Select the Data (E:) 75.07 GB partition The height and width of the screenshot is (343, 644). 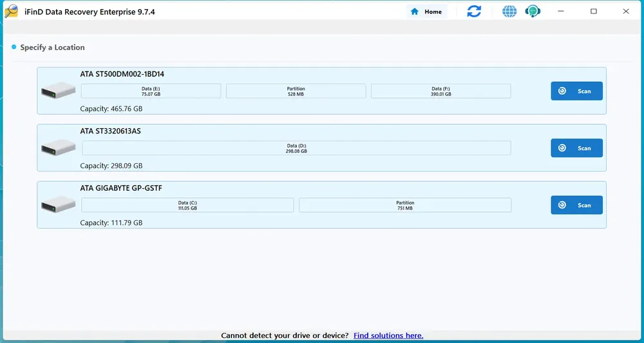coord(151,92)
